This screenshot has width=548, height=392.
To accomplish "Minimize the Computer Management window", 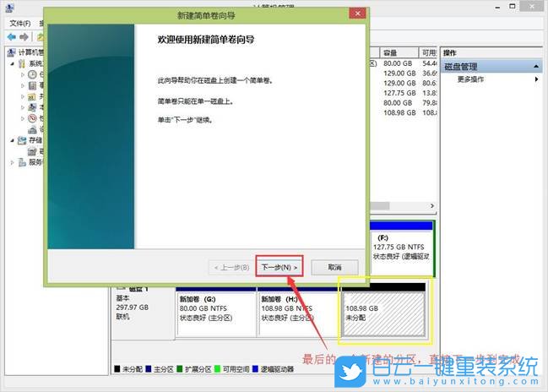I will pyautogui.click(x=497, y=7).
